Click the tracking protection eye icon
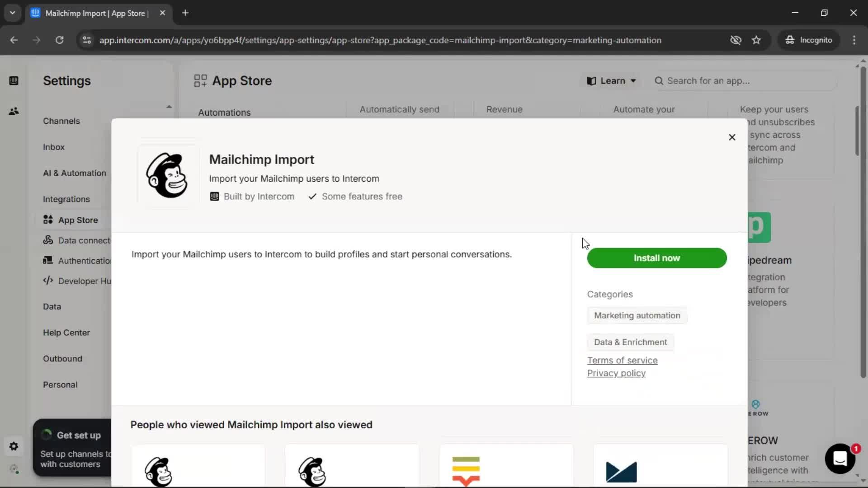The image size is (868, 488). [x=736, y=40]
